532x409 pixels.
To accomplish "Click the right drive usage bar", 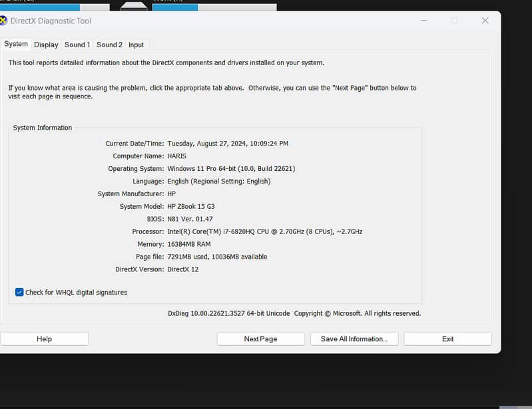I will point(213,7).
